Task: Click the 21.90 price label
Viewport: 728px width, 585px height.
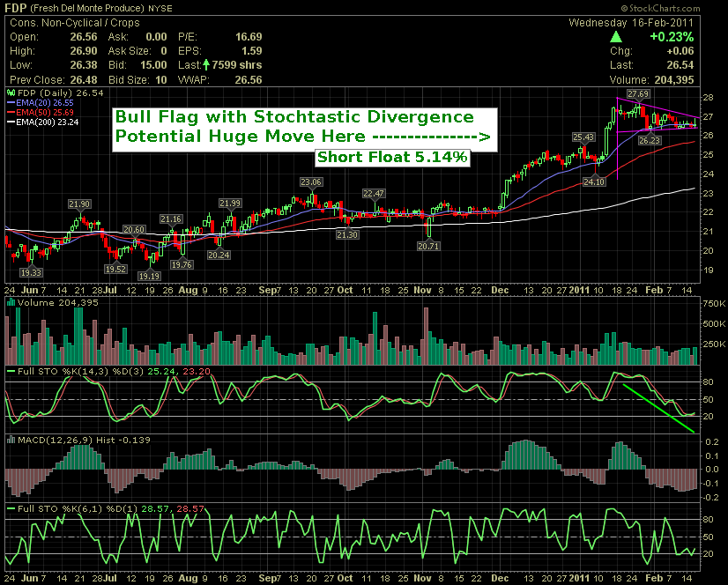Action: 79,204
